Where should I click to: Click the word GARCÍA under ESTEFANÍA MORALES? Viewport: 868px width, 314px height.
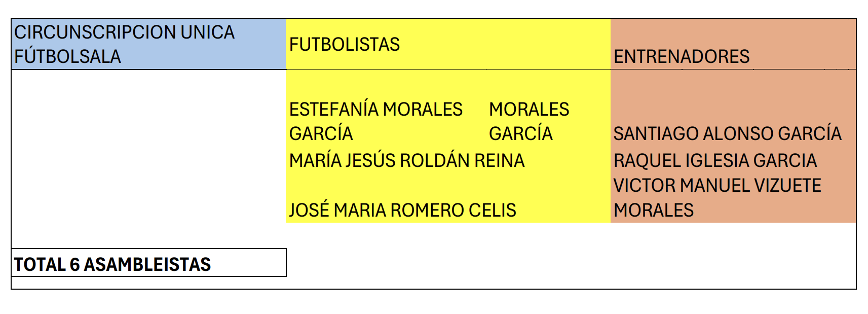click(321, 133)
